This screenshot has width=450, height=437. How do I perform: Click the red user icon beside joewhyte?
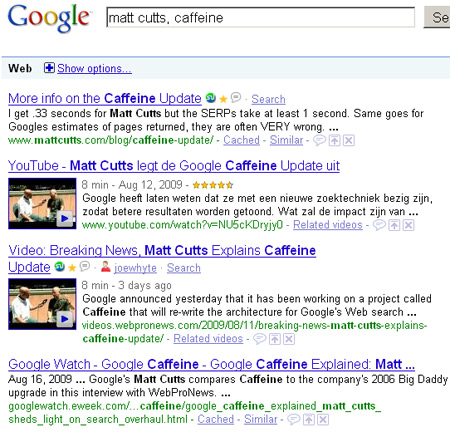(x=106, y=266)
